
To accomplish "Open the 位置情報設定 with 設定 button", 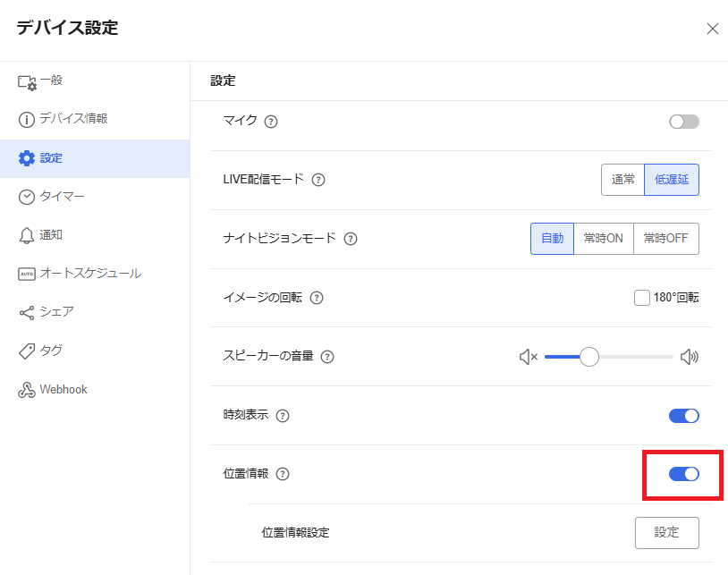I will click(x=666, y=532).
